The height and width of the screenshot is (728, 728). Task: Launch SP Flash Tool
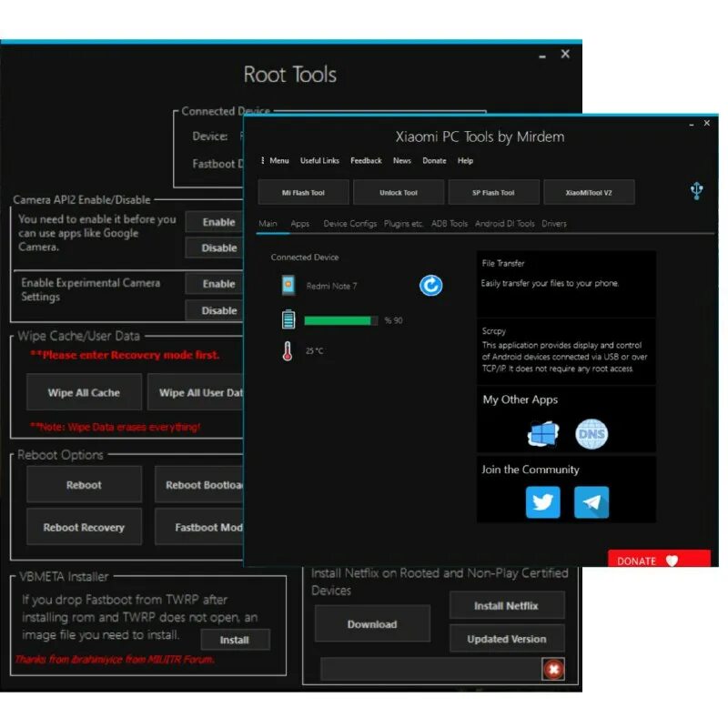[493, 192]
